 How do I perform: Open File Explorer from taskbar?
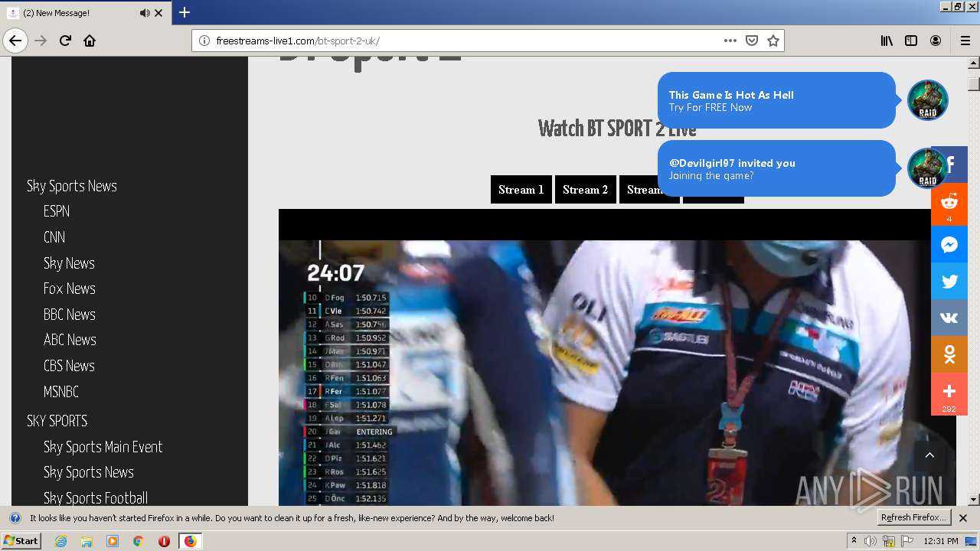[87, 541]
